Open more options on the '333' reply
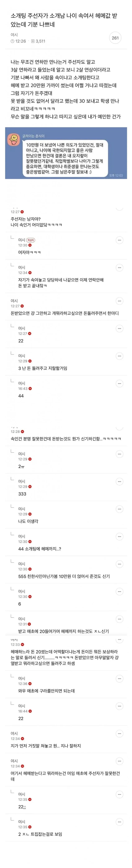This screenshot has height=868, width=132. [x=119, y=482]
